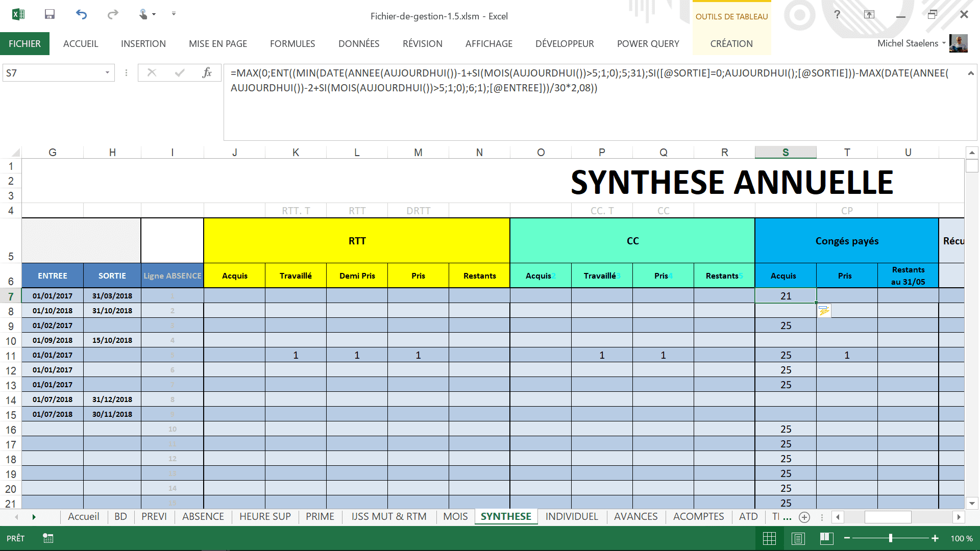Customize Quick Access Toolbar dropdown arrow
980x551 pixels.
174,14
